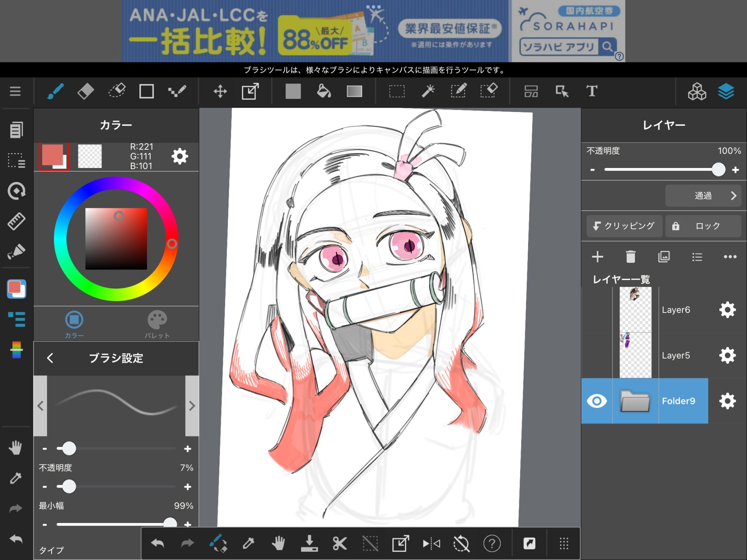Add a new layer with plus button

(x=598, y=257)
